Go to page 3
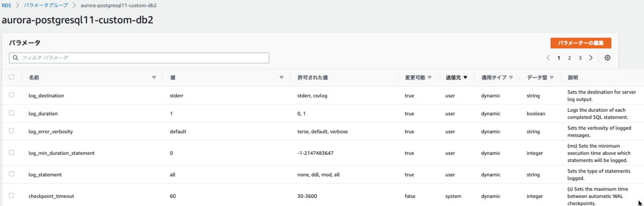Viewport: 644px width, 206px height. point(580,58)
